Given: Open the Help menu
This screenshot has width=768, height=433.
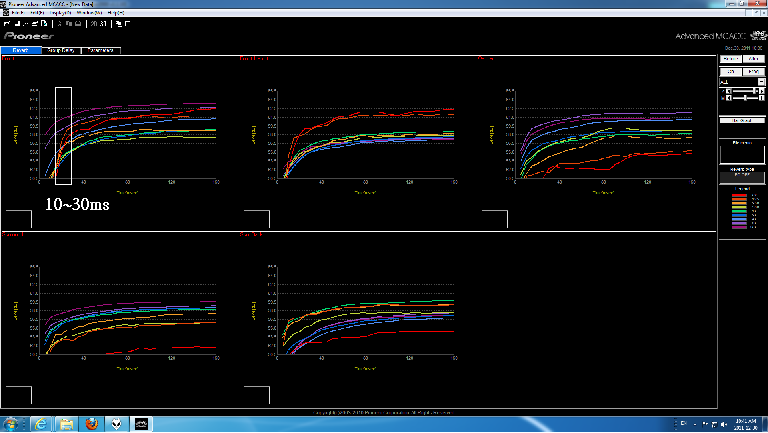Looking at the screenshot, I should click(116, 13).
